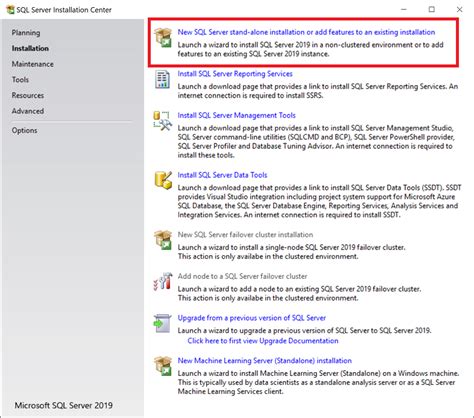Maximize the Installation Center window
This screenshot has height=418, width=474.
coord(432,9)
